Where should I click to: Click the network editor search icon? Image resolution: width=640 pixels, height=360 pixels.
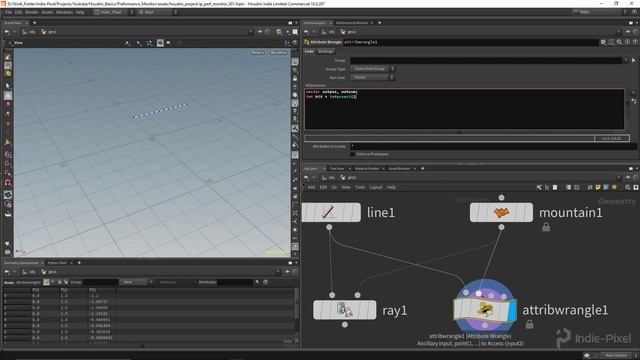[x=628, y=187]
